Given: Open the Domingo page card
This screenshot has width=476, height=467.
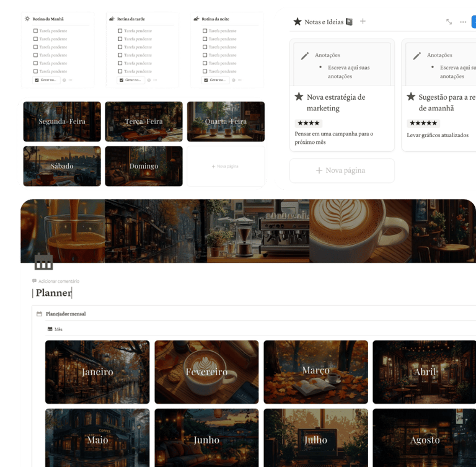Looking at the screenshot, I should [x=144, y=166].
